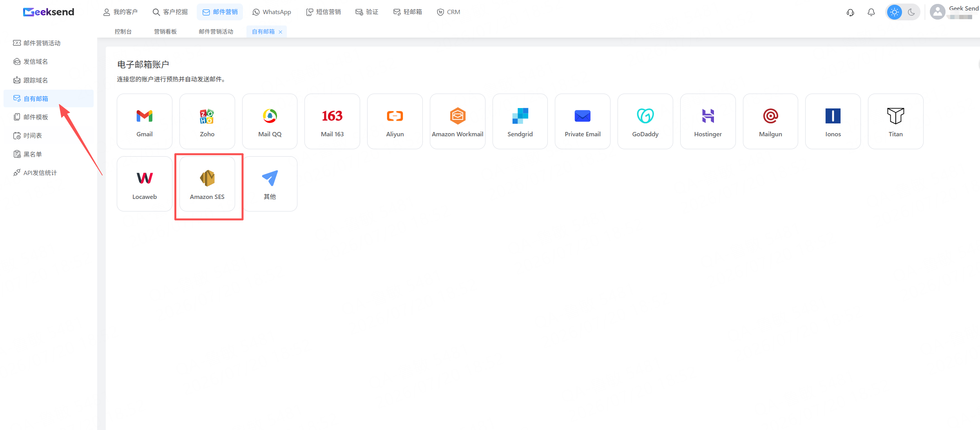The image size is (980, 430).
Task: Switch to the 营销看板 tab
Action: click(165, 32)
